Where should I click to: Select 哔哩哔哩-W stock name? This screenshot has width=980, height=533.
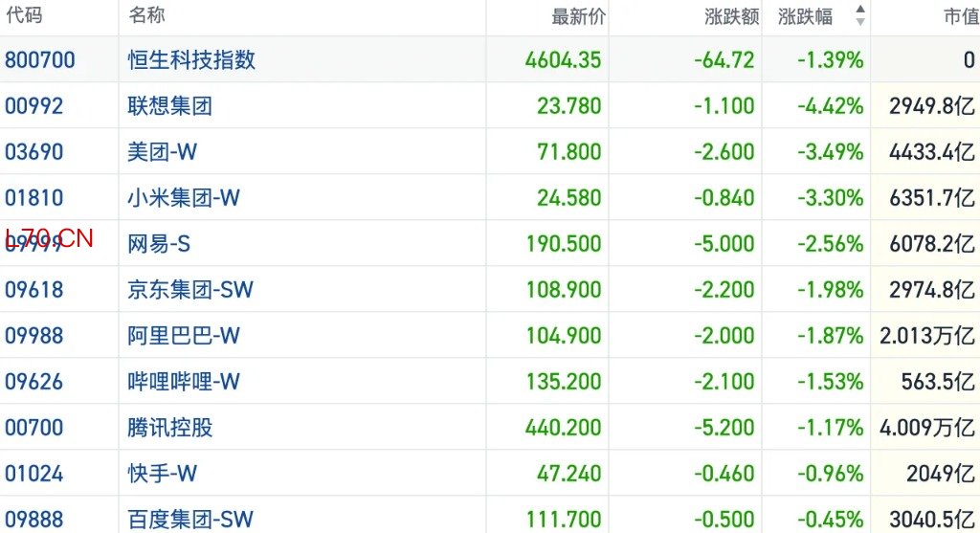[184, 381]
